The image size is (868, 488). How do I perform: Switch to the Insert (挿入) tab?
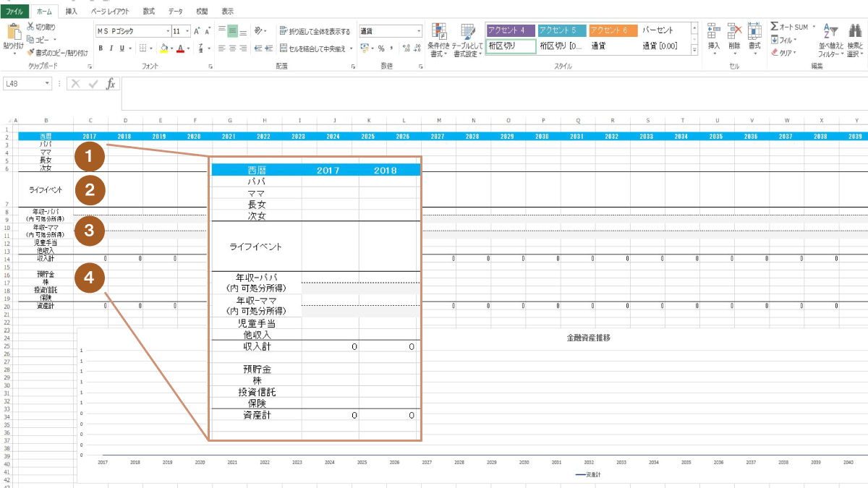click(x=71, y=11)
